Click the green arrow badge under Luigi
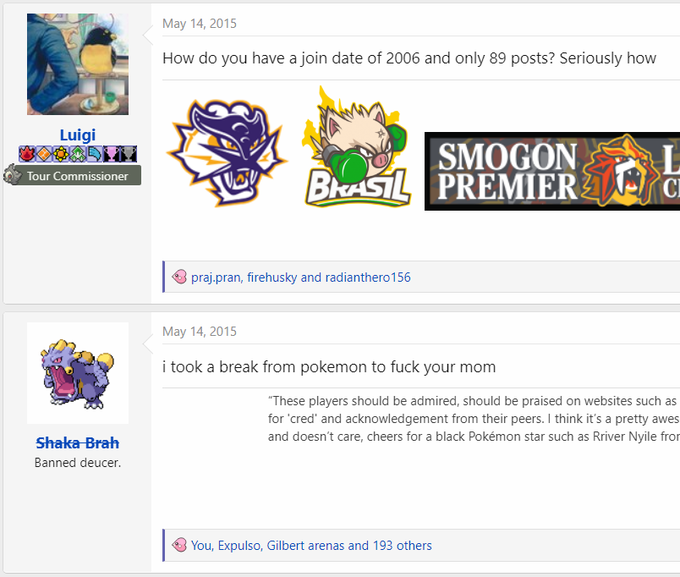 point(77,154)
